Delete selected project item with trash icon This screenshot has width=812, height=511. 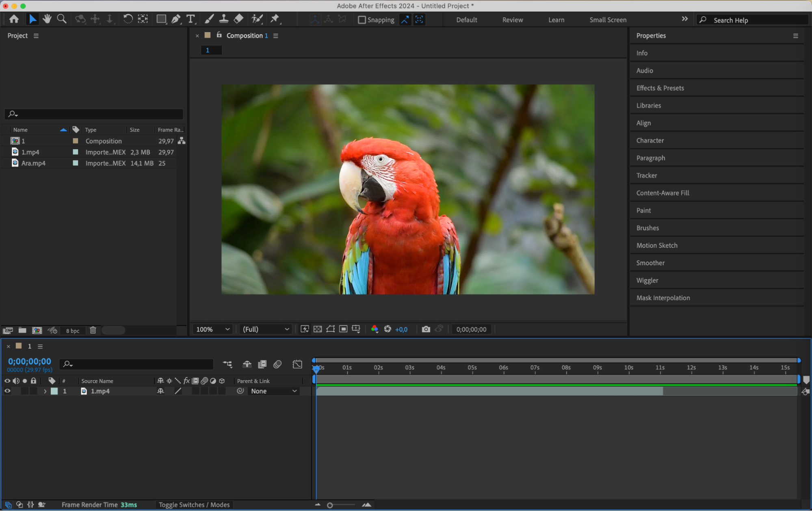coord(93,330)
